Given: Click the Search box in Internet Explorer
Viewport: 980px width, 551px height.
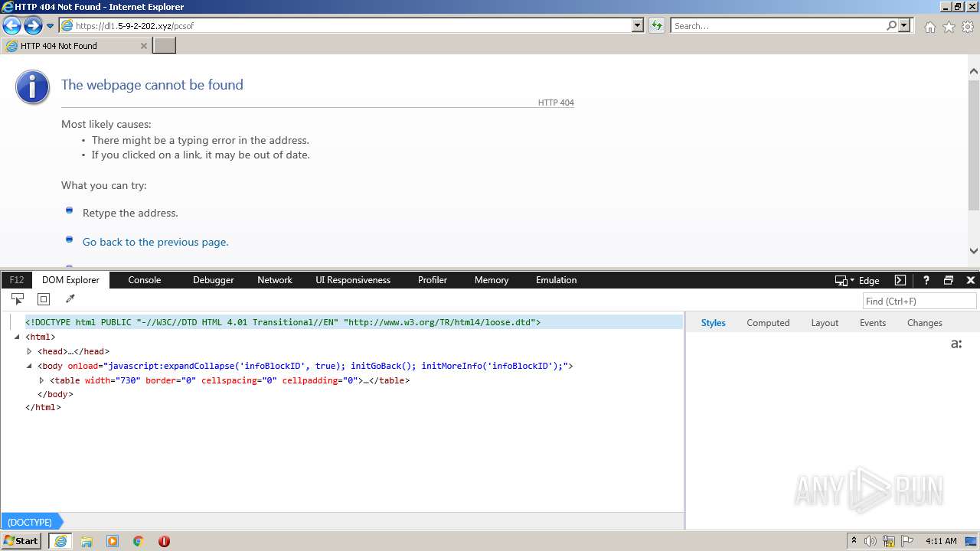Looking at the screenshot, I should point(779,25).
